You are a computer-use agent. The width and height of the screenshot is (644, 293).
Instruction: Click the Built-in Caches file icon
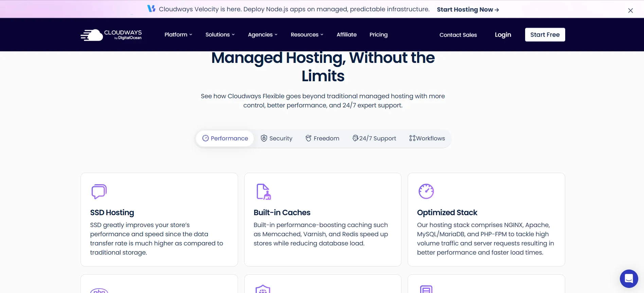pyautogui.click(x=263, y=192)
